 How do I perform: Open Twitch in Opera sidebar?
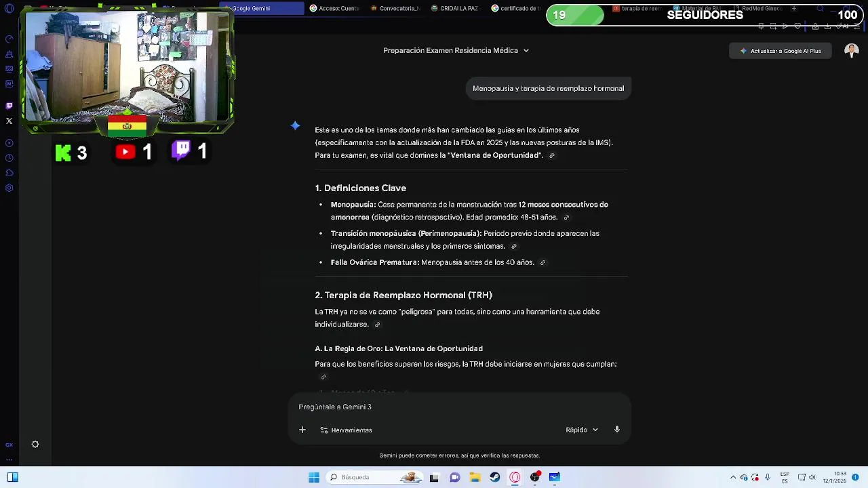point(9,106)
